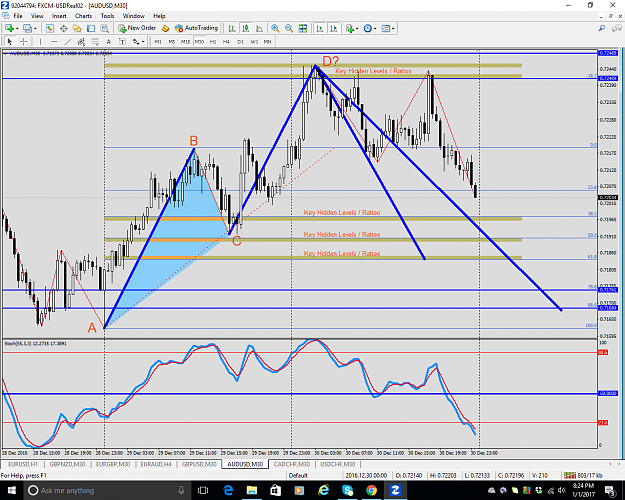Open the Data Window
625x500 pixels.
[63, 28]
